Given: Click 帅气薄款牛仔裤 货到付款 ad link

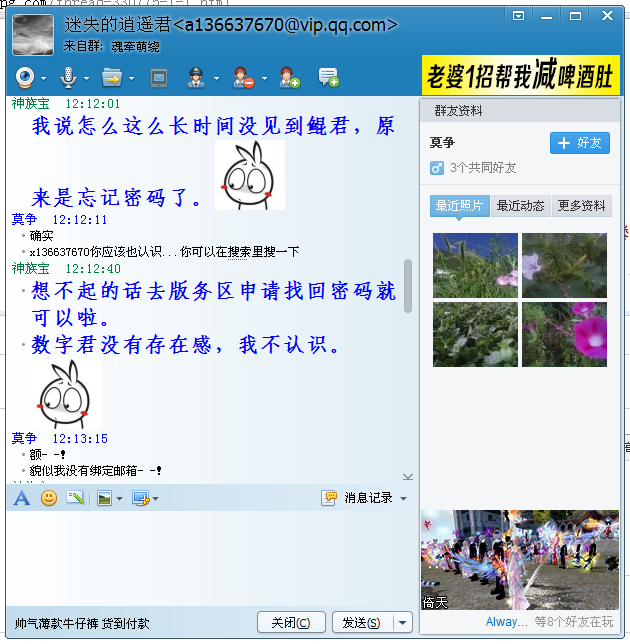Looking at the screenshot, I should tap(82, 624).
